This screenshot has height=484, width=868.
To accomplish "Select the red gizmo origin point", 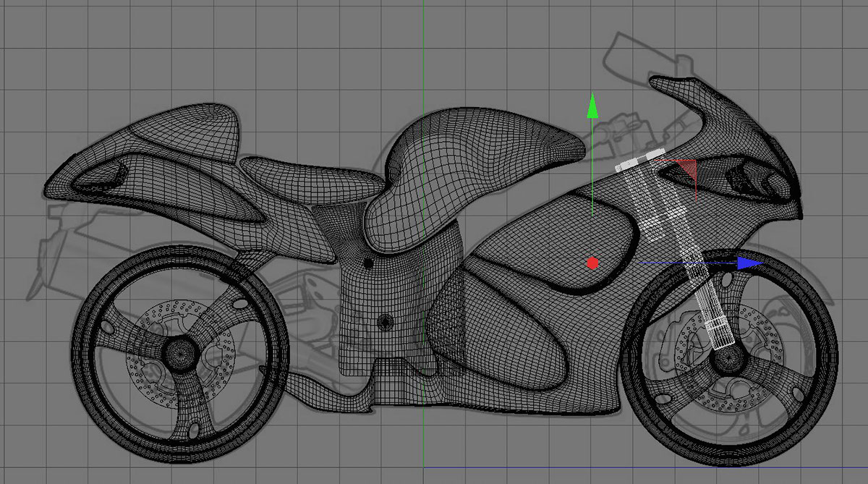I will pyautogui.click(x=593, y=263).
